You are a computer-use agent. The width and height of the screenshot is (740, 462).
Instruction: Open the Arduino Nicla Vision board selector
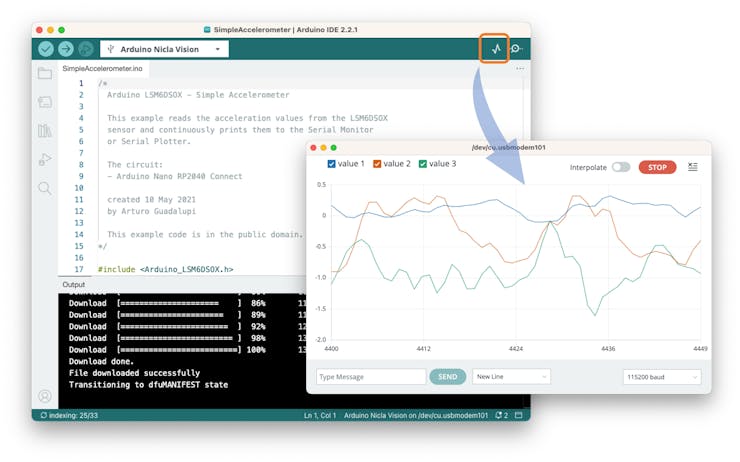click(x=164, y=49)
